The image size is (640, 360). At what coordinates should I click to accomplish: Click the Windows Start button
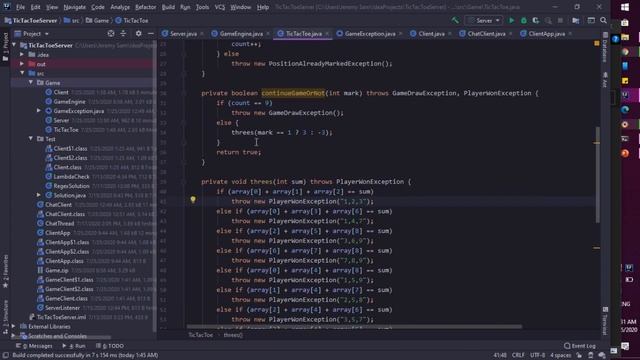click(x=625, y=7)
